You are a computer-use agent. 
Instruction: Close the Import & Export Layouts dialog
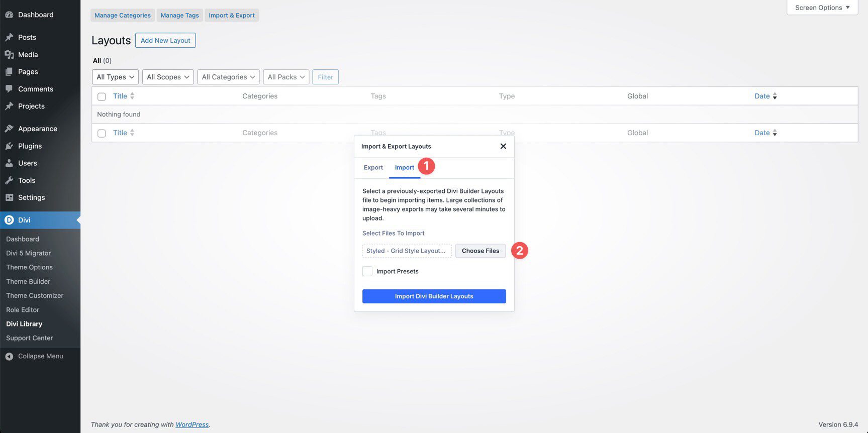click(503, 146)
